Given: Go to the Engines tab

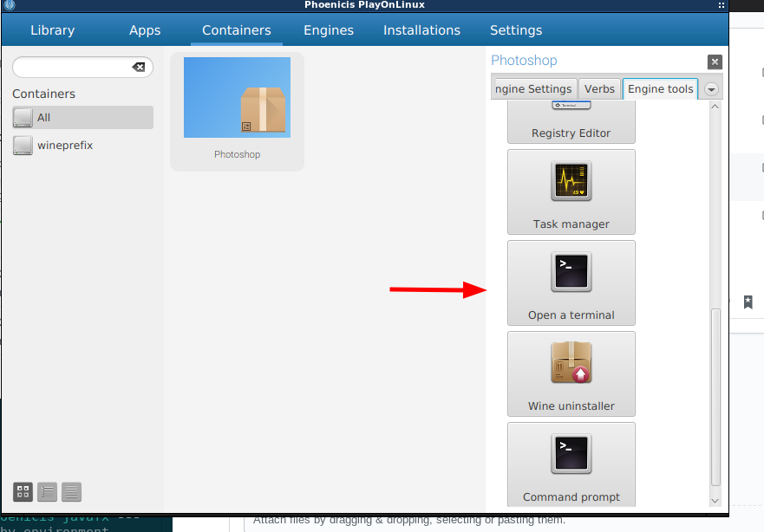Looking at the screenshot, I should coord(329,30).
